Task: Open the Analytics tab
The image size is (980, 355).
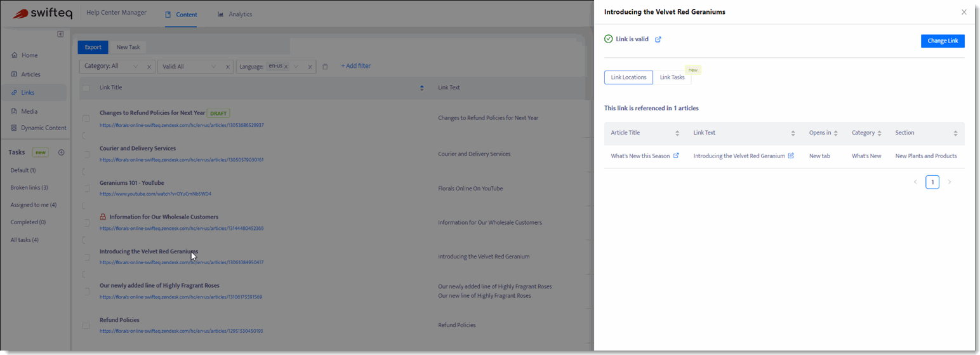Action: pos(235,14)
